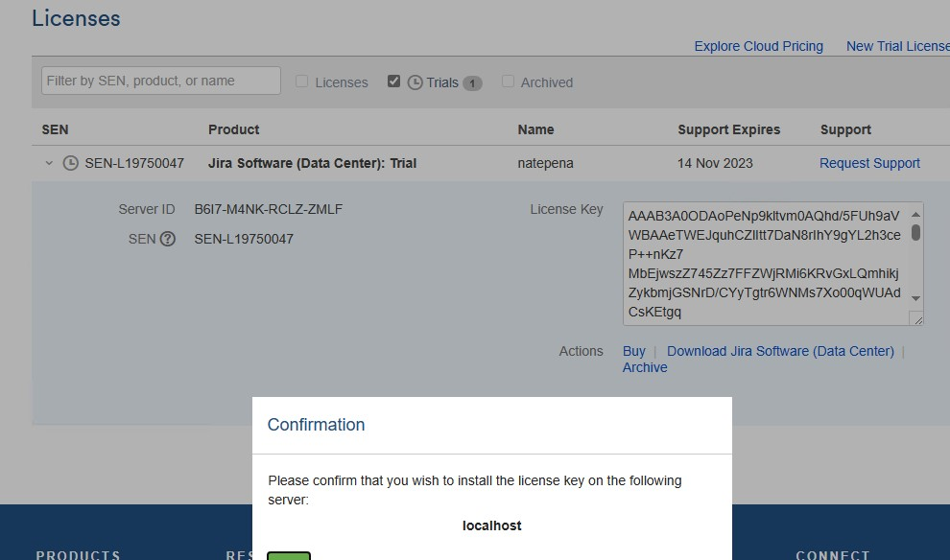The image size is (950, 560).
Task: Archive the Jira Software trial license
Action: (644, 367)
